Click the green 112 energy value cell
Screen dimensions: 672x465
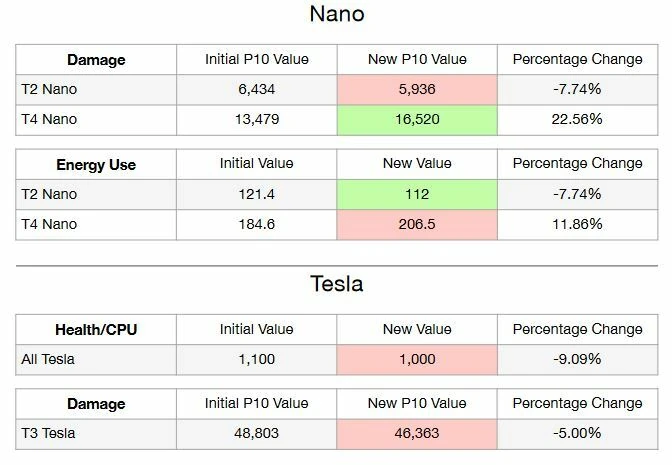[417, 194]
